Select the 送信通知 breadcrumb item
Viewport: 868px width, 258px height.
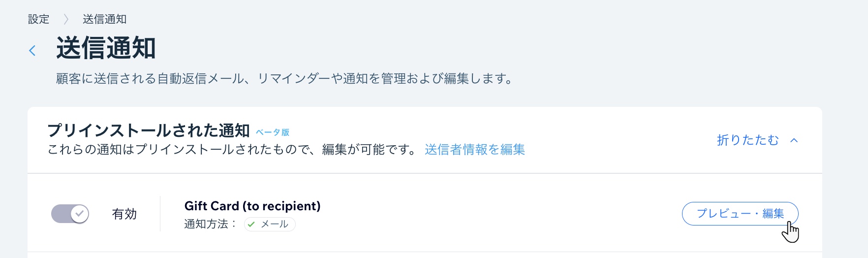coord(104,19)
